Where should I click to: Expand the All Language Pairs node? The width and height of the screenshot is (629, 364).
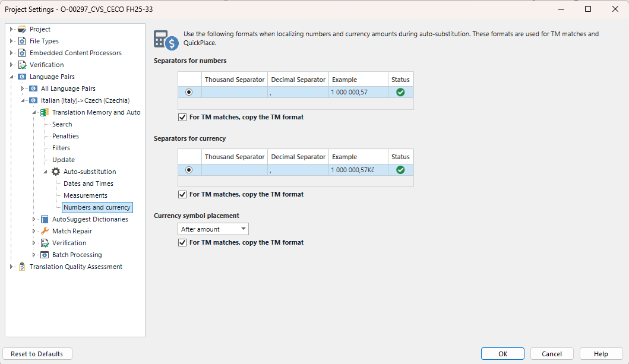tap(23, 88)
